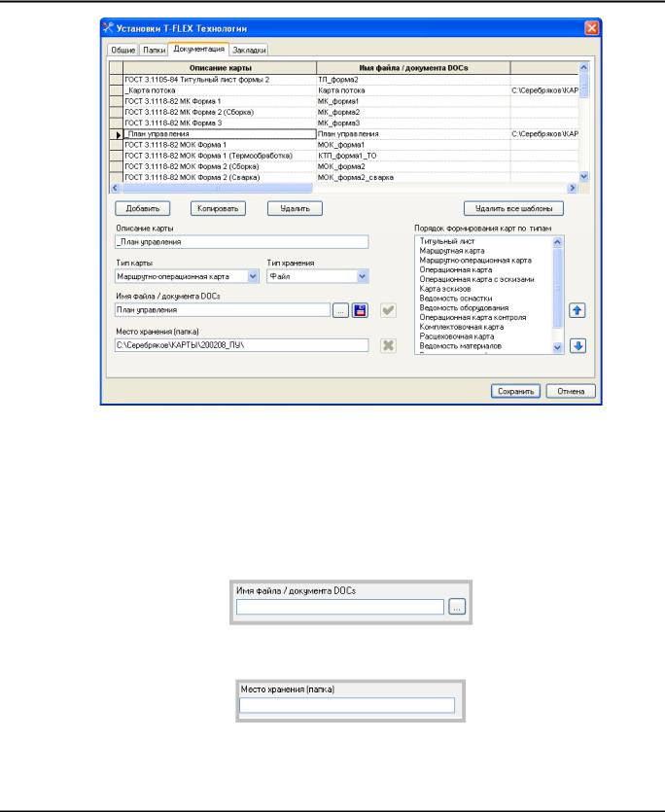Switch to the Общие tab
This screenshot has width=665, height=812.
click(122, 51)
